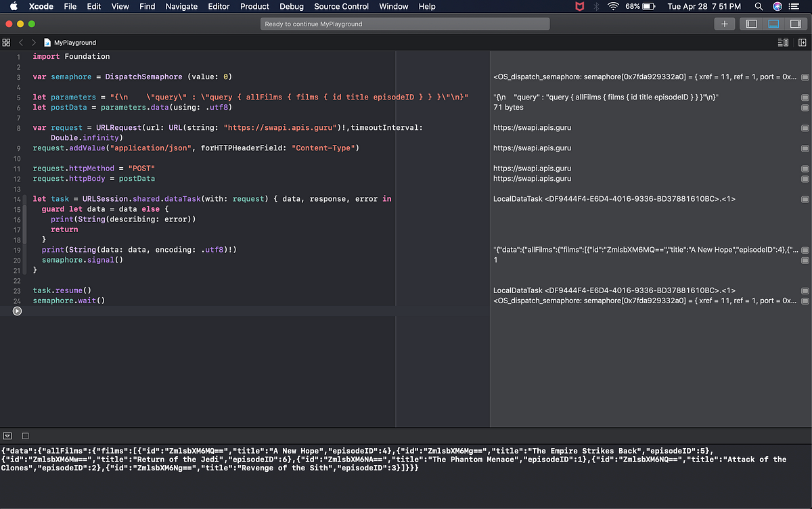Click the related items icon in jump bar
Image resolution: width=812 pixels, height=509 pixels.
click(x=6, y=42)
